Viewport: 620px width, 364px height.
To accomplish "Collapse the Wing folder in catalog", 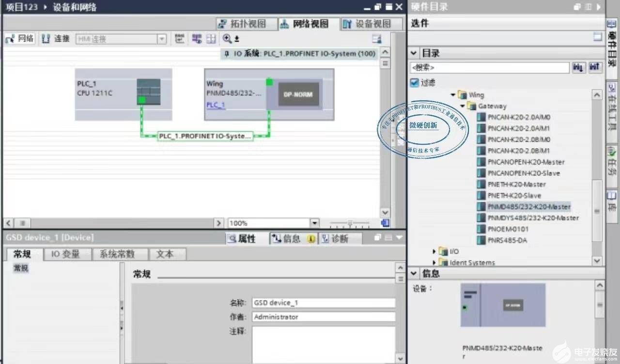I will 453,95.
